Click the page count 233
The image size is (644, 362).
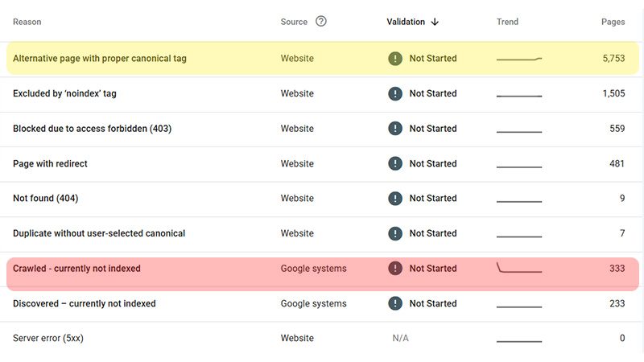[617, 304]
